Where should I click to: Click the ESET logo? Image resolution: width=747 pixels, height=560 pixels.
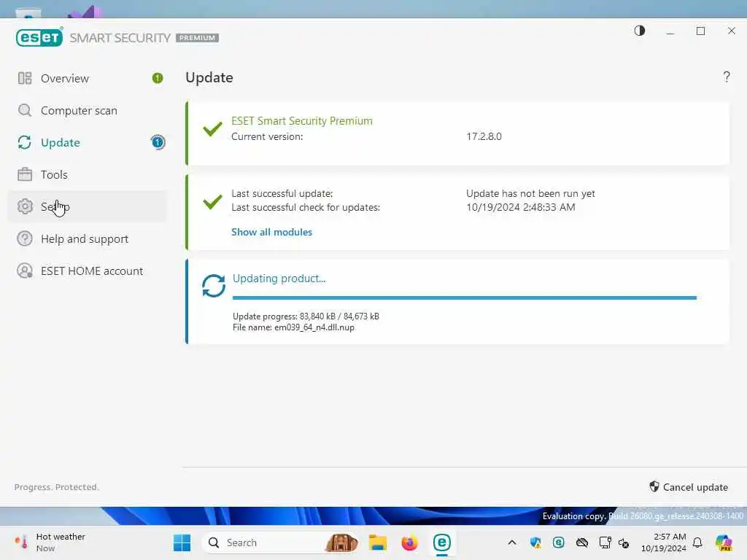(x=39, y=38)
